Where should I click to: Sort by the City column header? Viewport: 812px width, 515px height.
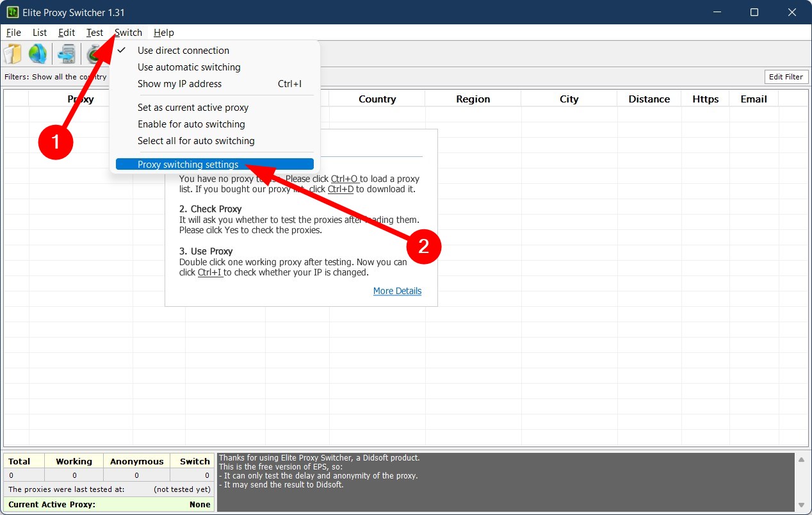click(569, 99)
